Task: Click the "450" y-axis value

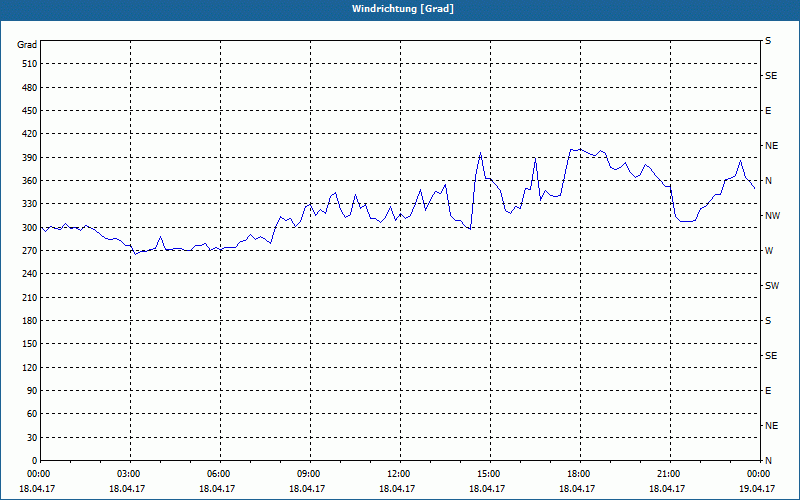Action: pyautogui.click(x=30, y=111)
